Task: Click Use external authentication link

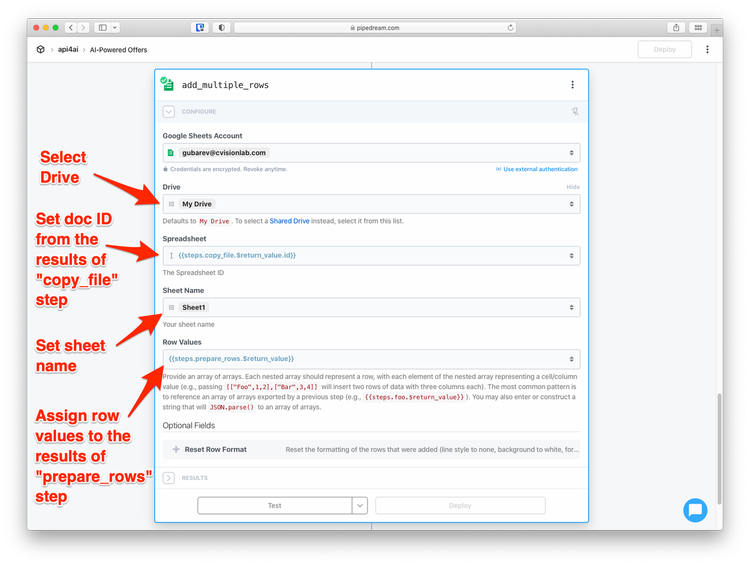Action: pyautogui.click(x=537, y=169)
